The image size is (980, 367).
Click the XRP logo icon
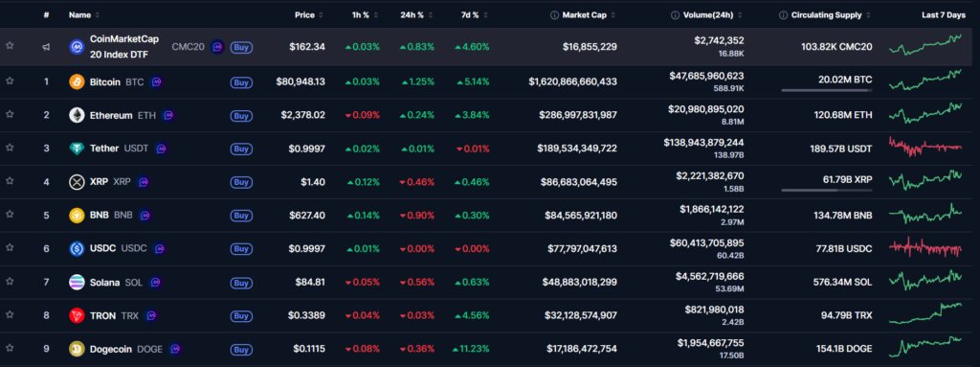pos(77,182)
